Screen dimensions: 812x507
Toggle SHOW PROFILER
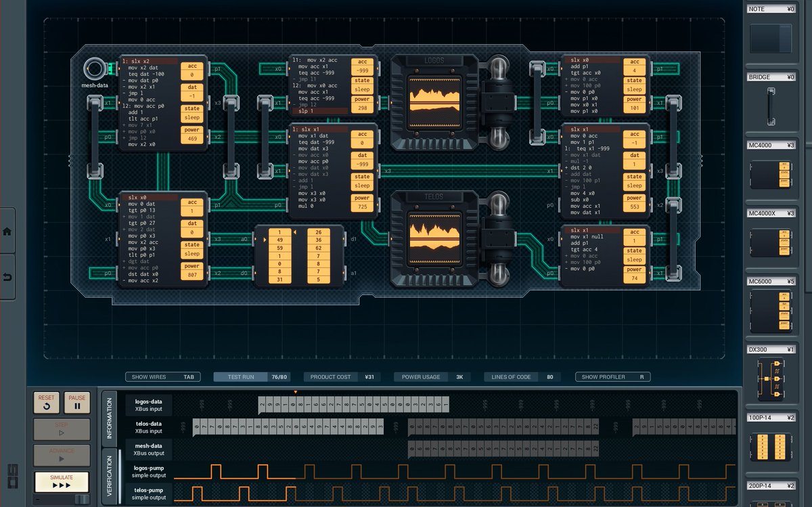[x=613, y=377]
